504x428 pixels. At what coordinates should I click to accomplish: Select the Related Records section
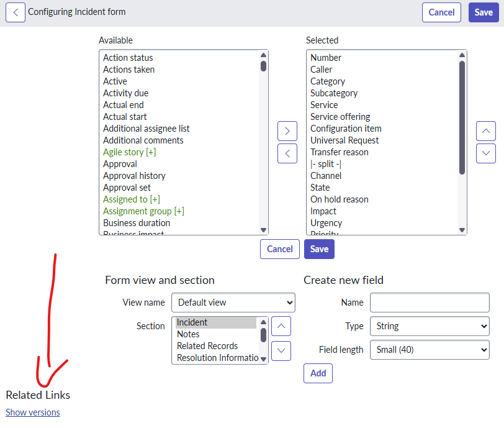click(207, 346)
